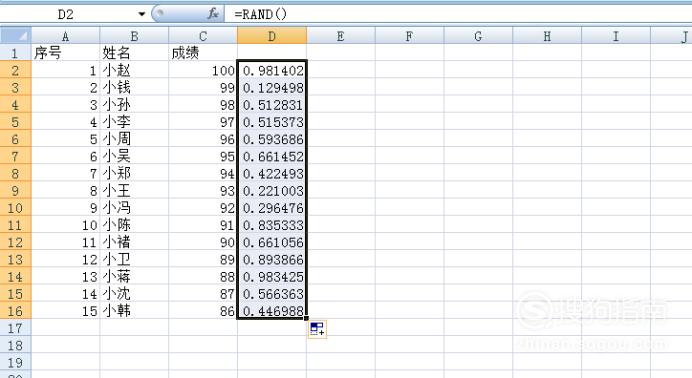Click cell with value 0.981402

click(272, 70)
